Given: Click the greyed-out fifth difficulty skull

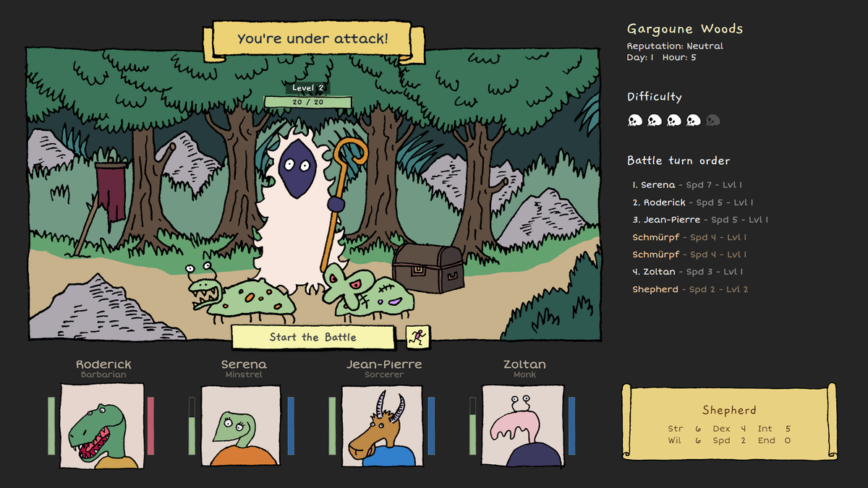Looking at the screenshot, I should click(x=713, y=121).
